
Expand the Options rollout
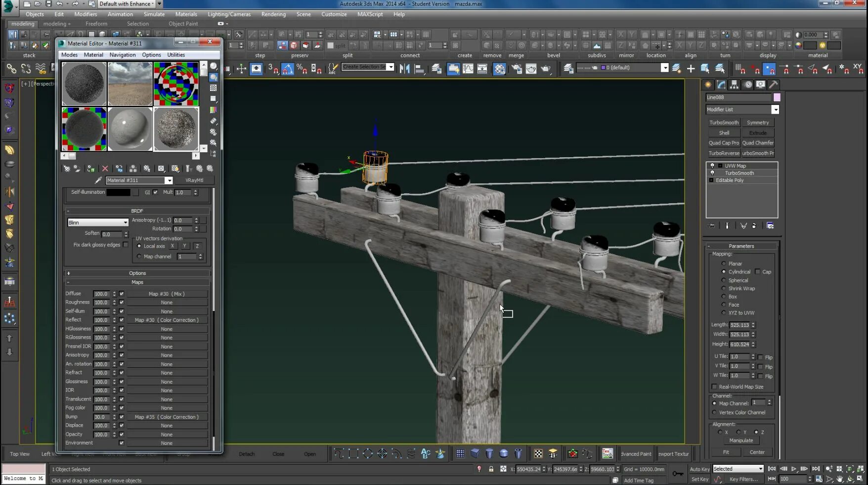137,273
